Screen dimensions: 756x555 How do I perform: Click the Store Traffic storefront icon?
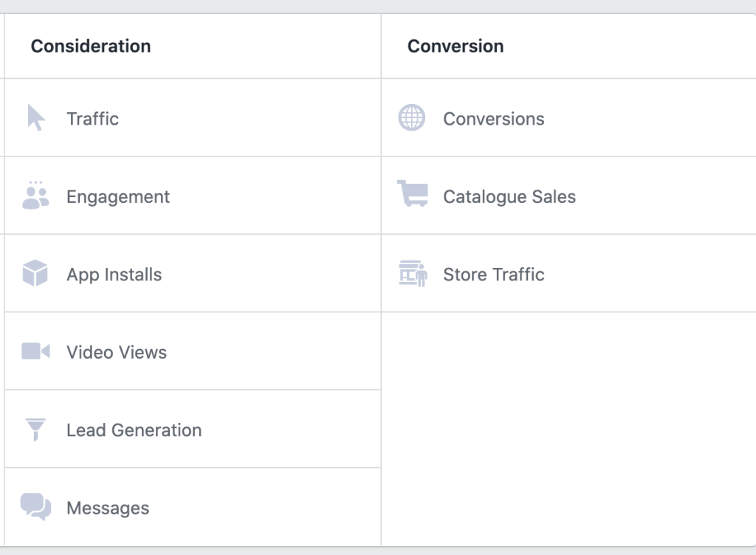413,274
